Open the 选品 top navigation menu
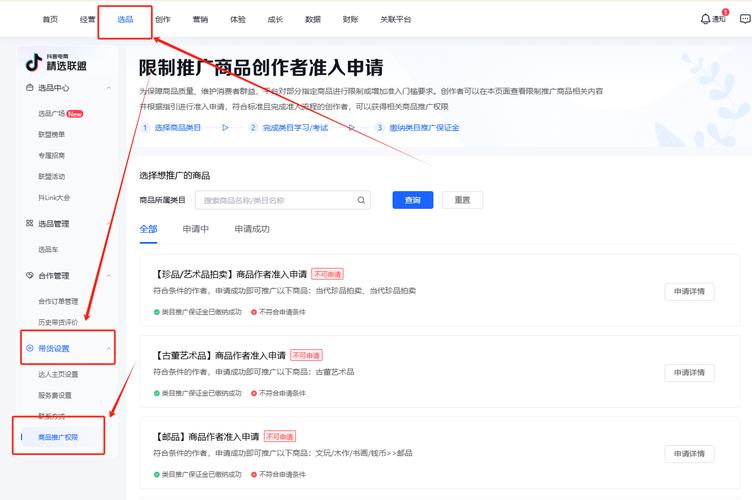752x500 pixels. click(x=125, y=19)
